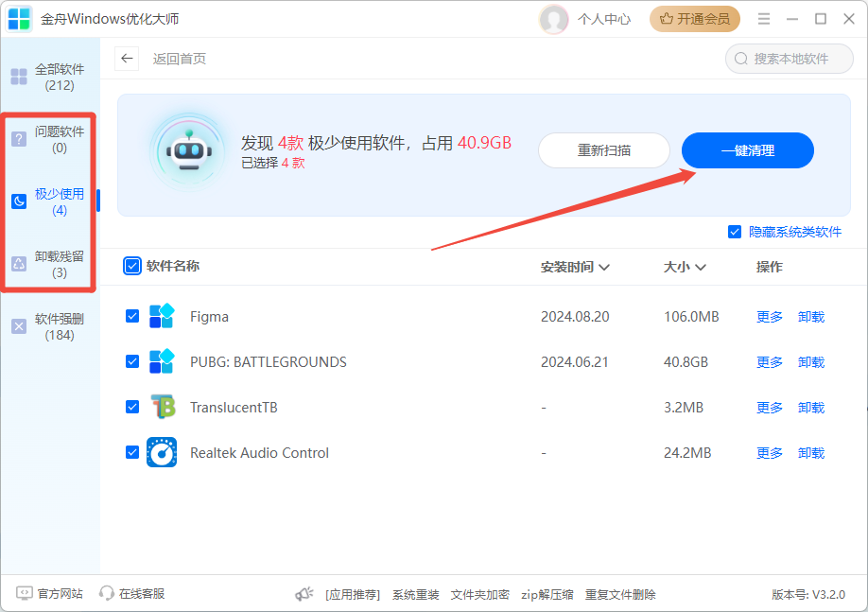Focus the 搜索本地软件 search field
The height and width of the screenshot is (612, 868).
(790, 59)
